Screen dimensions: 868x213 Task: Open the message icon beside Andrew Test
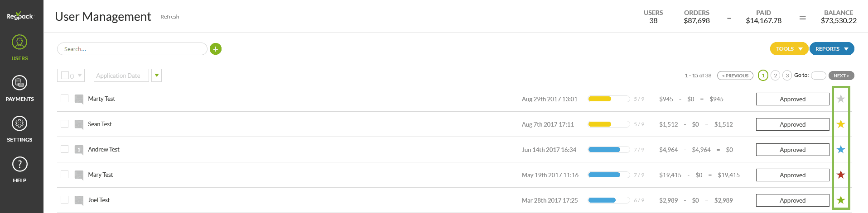point(79,150)
